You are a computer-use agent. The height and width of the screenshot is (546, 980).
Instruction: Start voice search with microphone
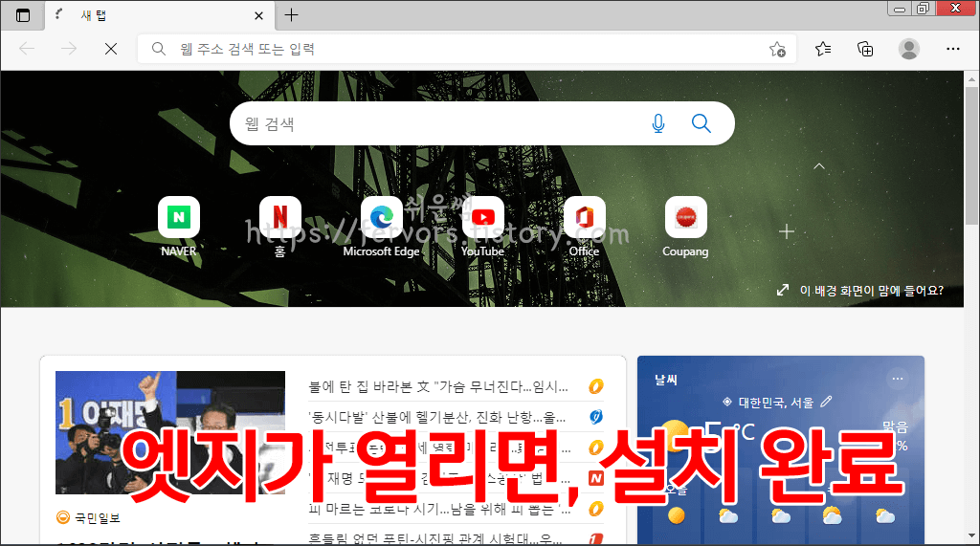coord(658,123)
